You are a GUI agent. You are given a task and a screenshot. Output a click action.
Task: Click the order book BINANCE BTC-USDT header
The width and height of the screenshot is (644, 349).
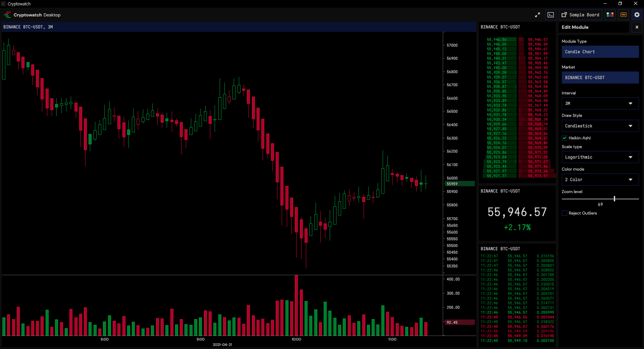tap(500, 27)
